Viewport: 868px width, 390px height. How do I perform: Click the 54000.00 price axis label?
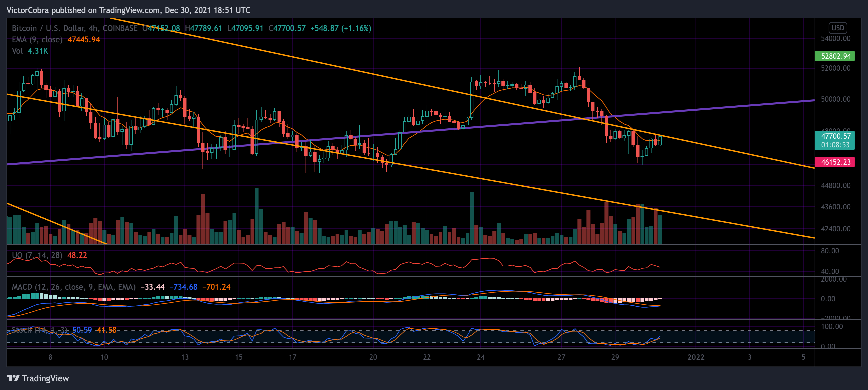point(835,38)
